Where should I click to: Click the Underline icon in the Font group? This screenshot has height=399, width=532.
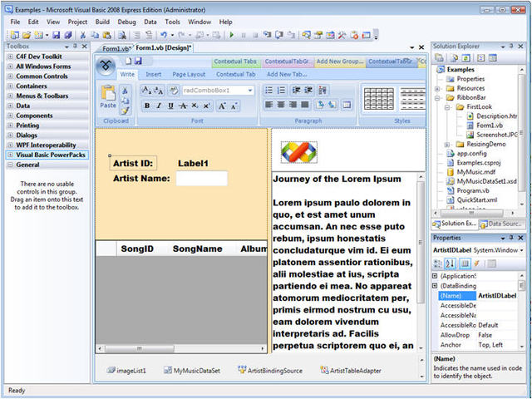pos(170,106)
